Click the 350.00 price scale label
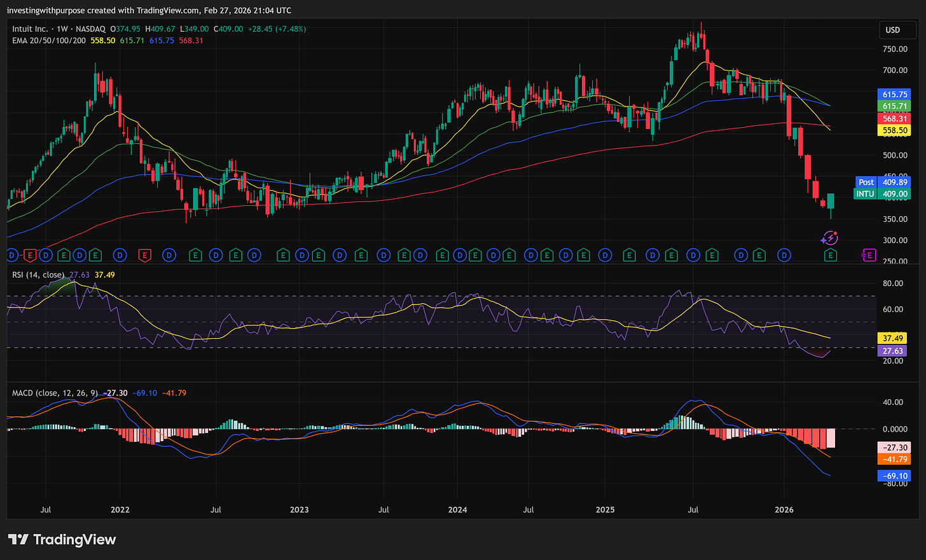This screenshot has width=926, height=560. point(895,219)
